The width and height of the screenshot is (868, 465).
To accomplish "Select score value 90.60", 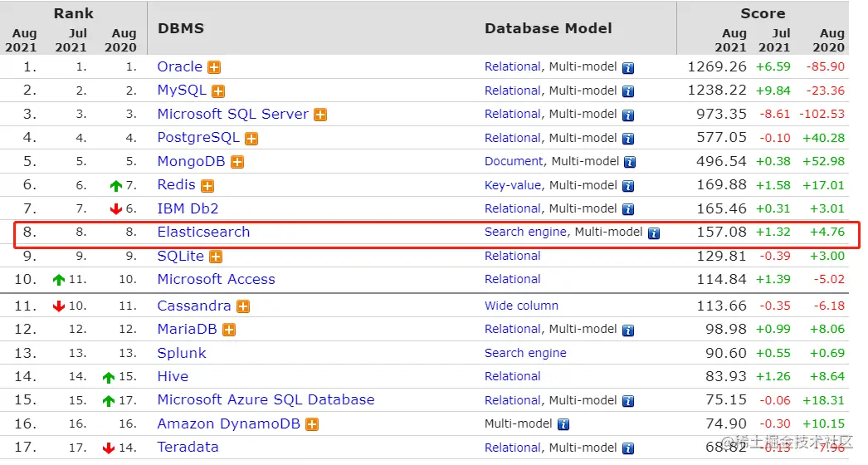I will pos(726,353).
